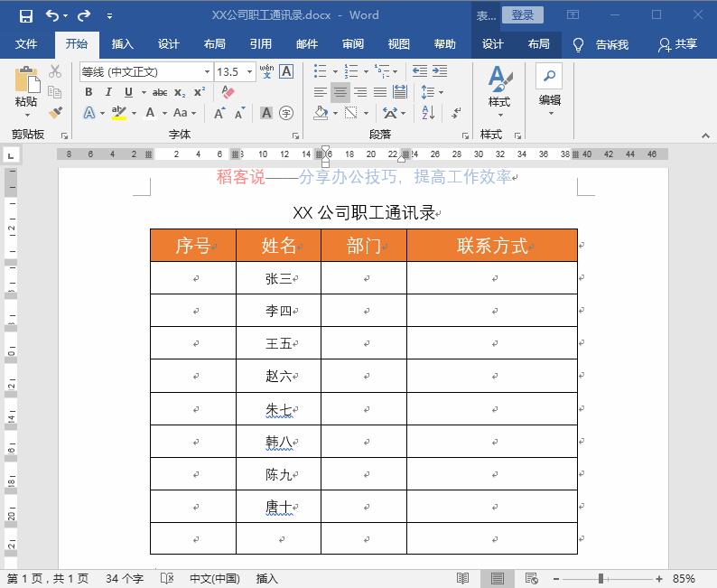Viewport: 717px width, 588px height.
Task: Switch to the References tab
Action: pos(261,44)
